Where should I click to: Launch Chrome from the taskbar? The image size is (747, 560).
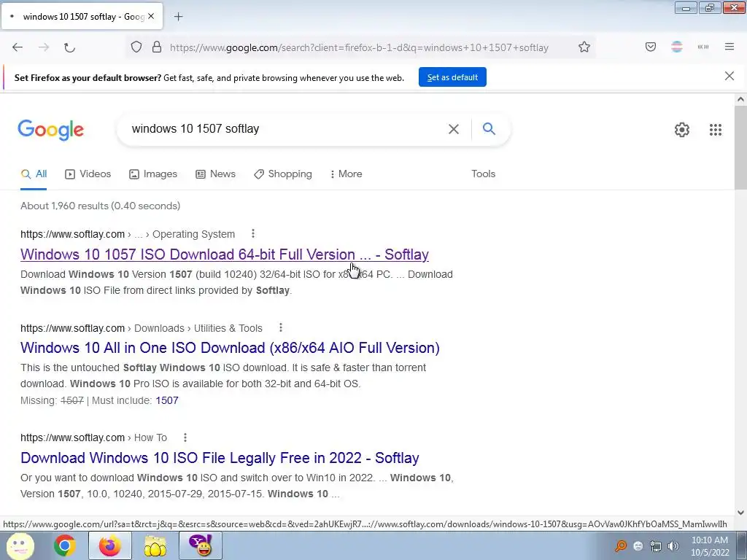[x=65, y=545]
